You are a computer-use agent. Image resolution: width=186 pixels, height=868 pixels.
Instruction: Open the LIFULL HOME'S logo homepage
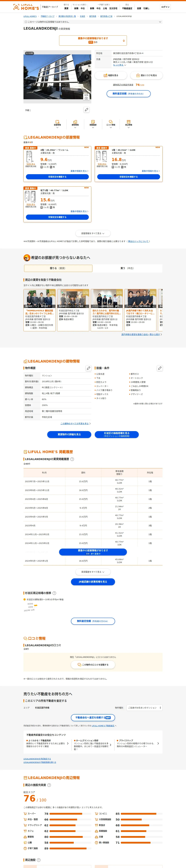26,7
